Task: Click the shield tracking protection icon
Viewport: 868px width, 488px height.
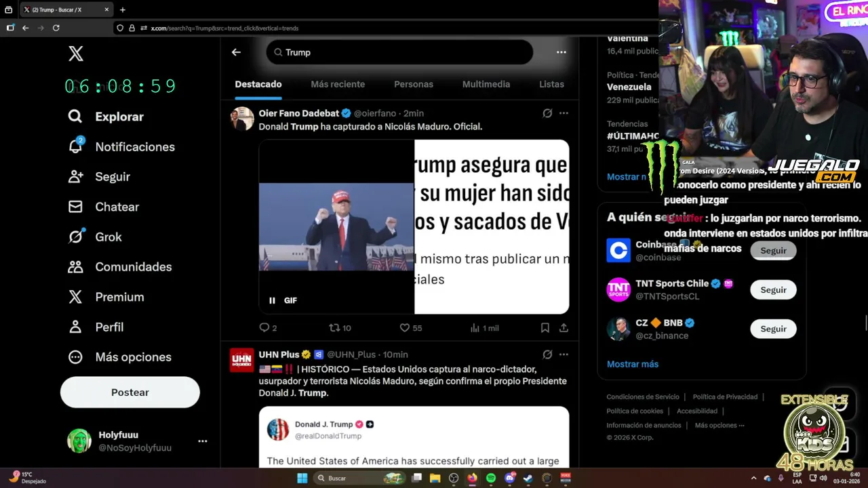Action: point(120,28)
